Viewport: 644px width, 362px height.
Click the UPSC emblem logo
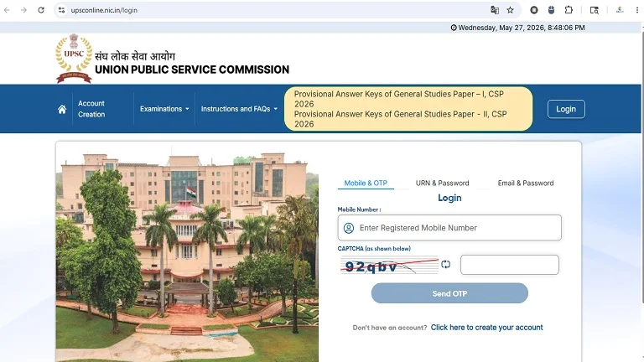click(74, 59)
